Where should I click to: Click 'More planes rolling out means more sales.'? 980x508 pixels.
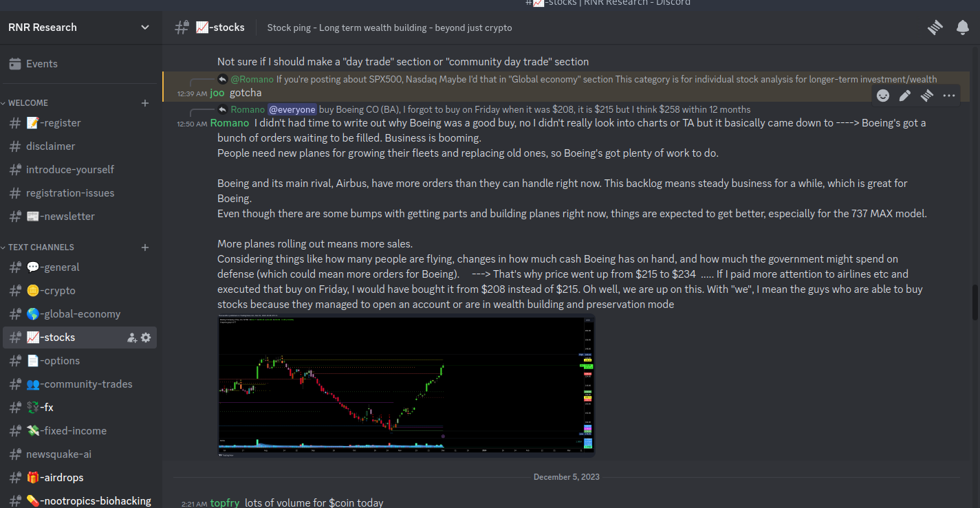click(315, 244)
